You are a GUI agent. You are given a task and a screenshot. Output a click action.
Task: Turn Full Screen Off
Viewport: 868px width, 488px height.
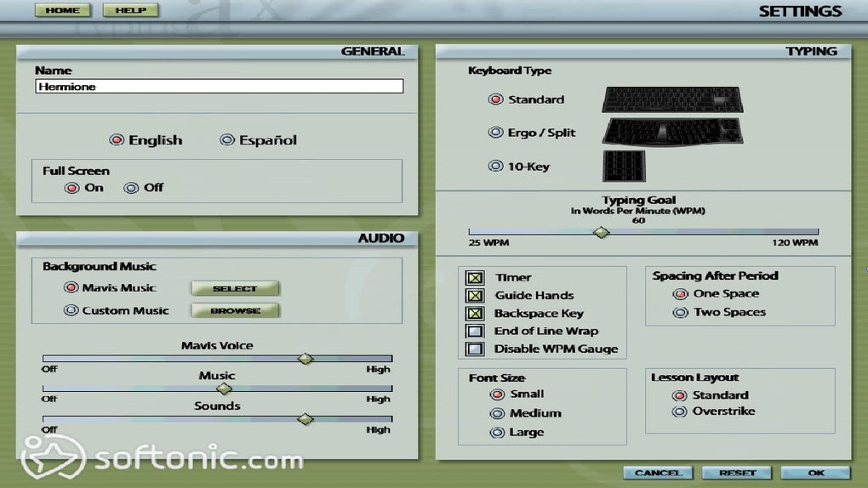point(131,188)
